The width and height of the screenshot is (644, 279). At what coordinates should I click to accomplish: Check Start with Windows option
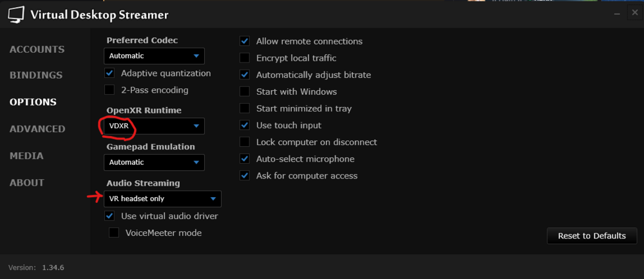245,91
